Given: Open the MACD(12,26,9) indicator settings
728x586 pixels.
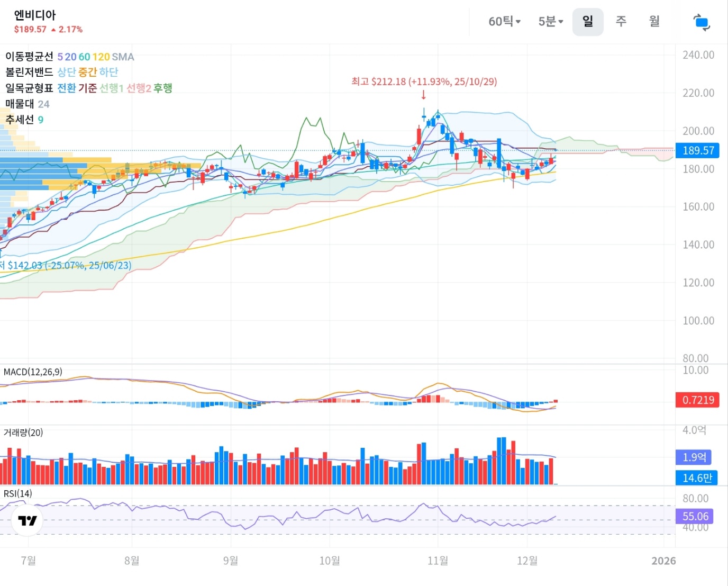Looking at the screenshot, I should pos(33,372).
